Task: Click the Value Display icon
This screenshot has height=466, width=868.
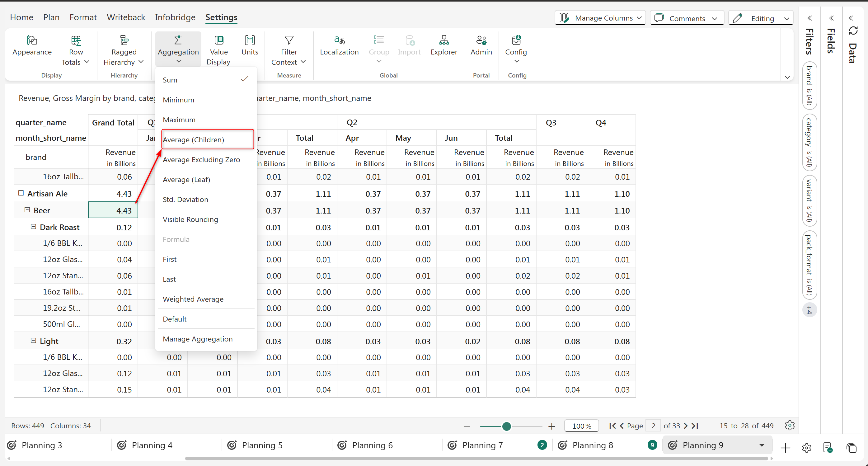Action: [219, 40]
